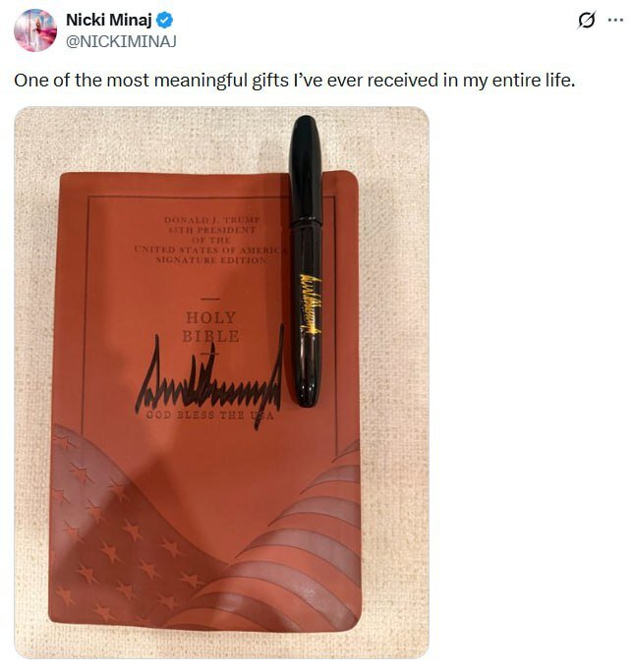Open the Grok explain-post icon
The width and height of the screenshot is (633, 672).
586,20
